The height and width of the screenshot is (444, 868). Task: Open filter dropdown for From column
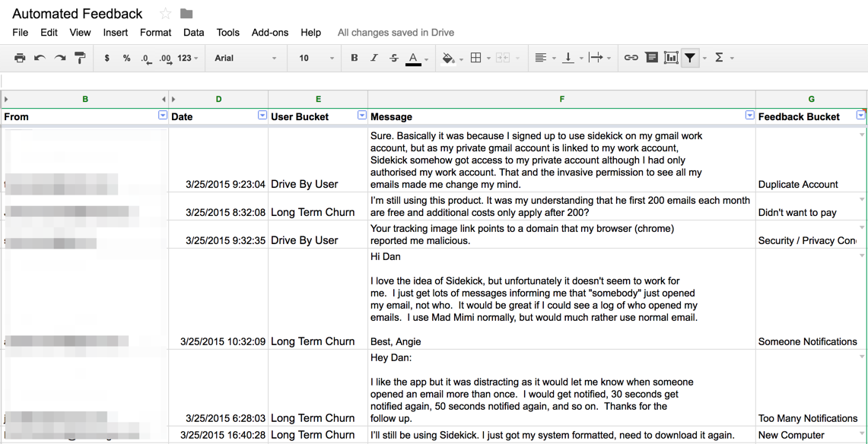[x=162, y=115]
